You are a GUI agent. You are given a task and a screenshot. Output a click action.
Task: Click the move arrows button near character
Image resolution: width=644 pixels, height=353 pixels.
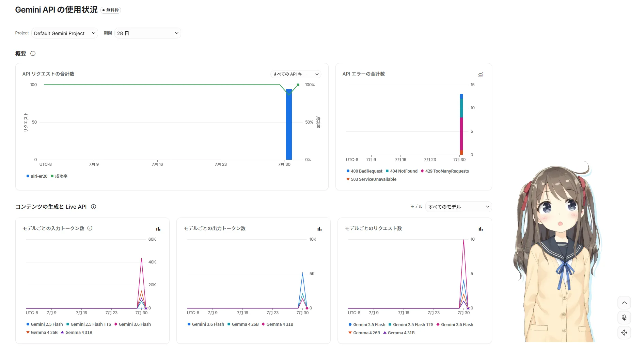tap(624, 333)
